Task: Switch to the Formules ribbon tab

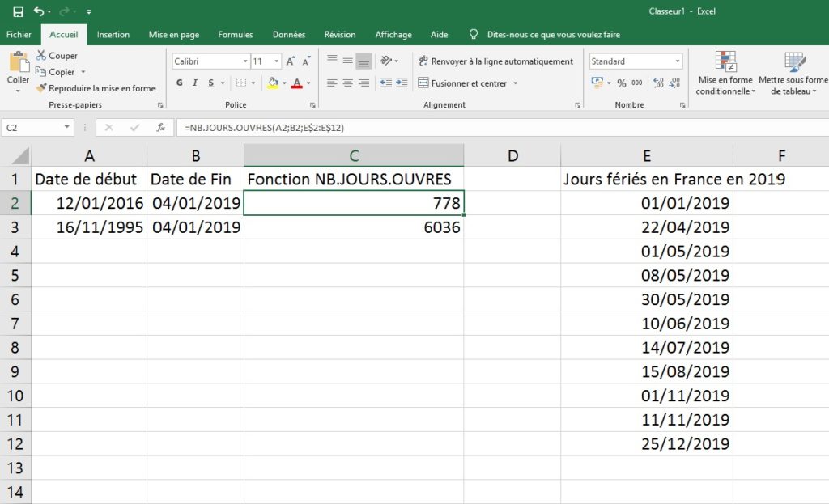Action: [235, 35]
